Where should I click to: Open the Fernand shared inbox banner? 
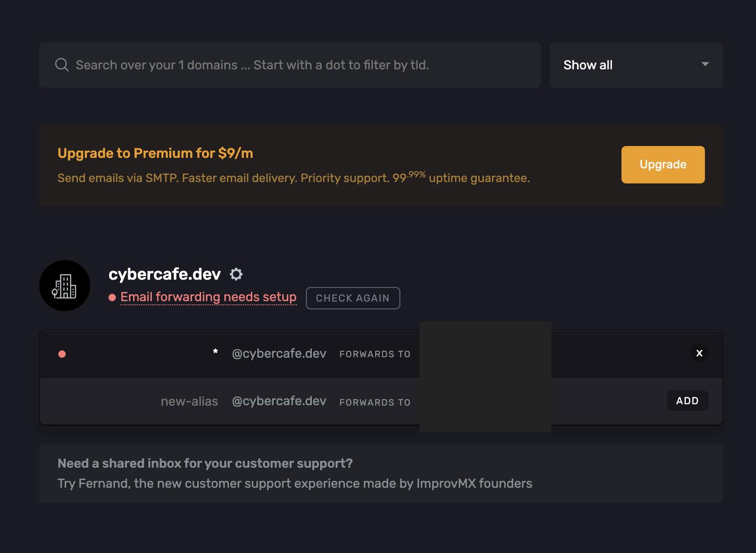381,474
